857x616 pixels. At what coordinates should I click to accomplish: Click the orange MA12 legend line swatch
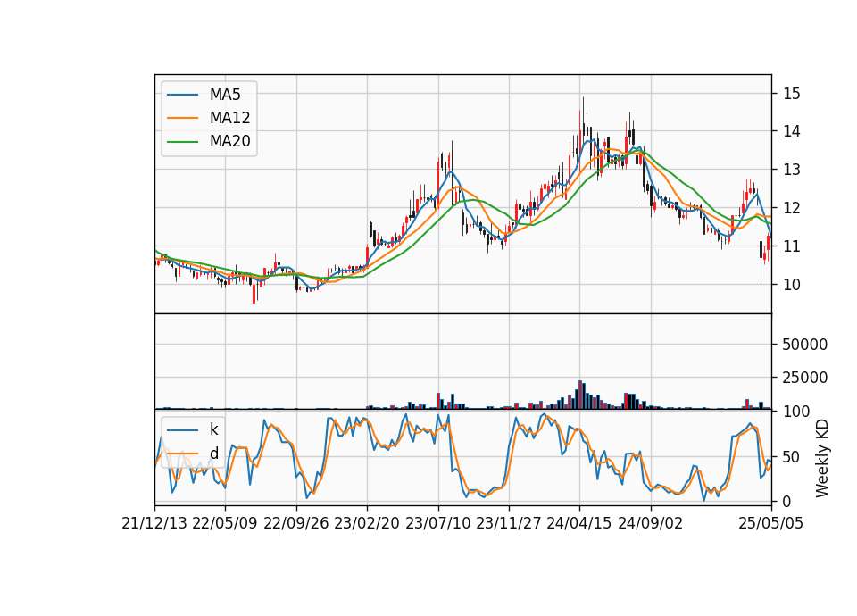pyautogui.click(x=182, y=118)
